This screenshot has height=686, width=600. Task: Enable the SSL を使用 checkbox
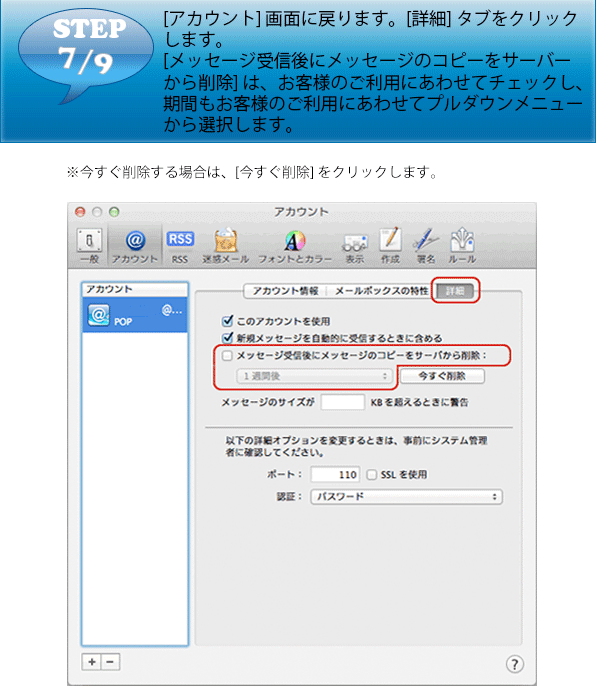[x=372, y=475]
